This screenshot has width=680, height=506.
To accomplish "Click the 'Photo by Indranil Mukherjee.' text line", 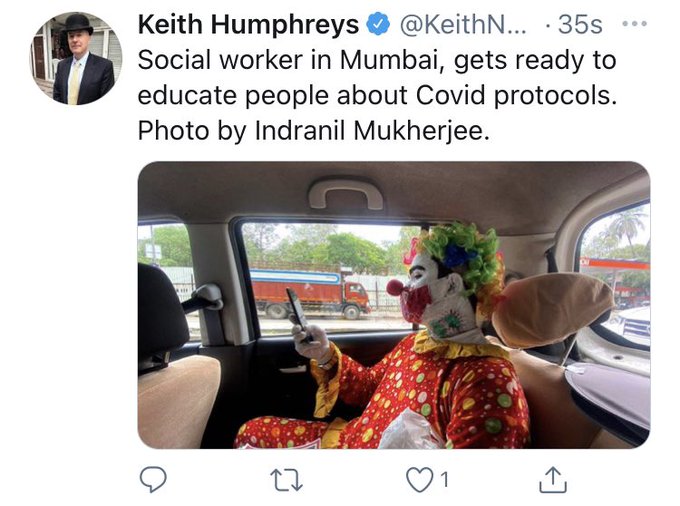I will pyautogui.click(x=314, y=131).
